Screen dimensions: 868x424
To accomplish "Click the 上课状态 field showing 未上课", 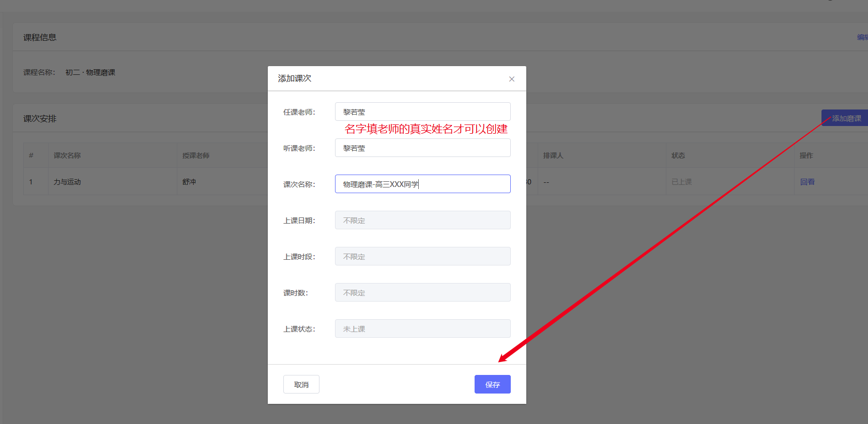I will 422,328.
